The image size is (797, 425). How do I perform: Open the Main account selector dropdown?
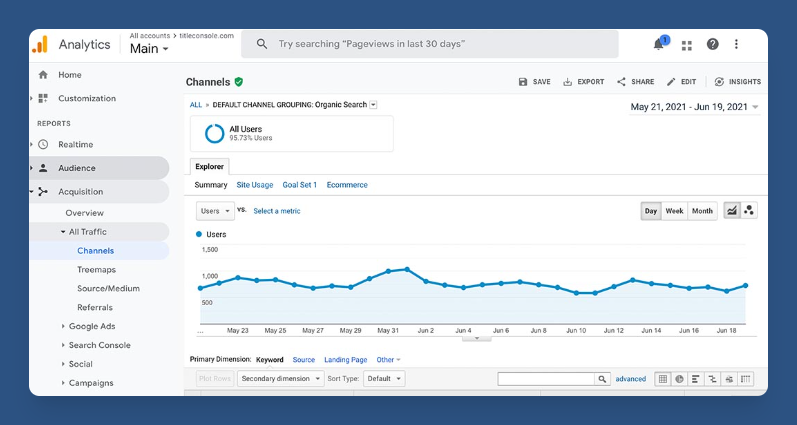pos(149,49)
